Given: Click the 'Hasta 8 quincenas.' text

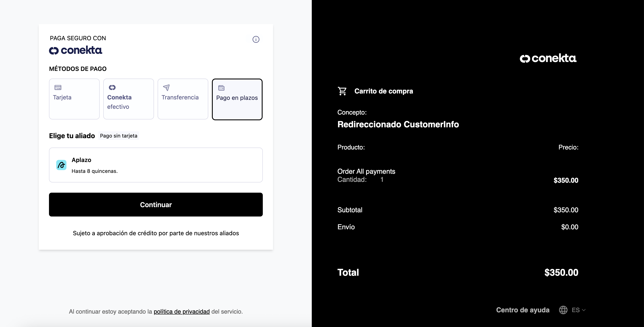Looking at the screenshot, I should pyautogui.click(x=95, y=171).
